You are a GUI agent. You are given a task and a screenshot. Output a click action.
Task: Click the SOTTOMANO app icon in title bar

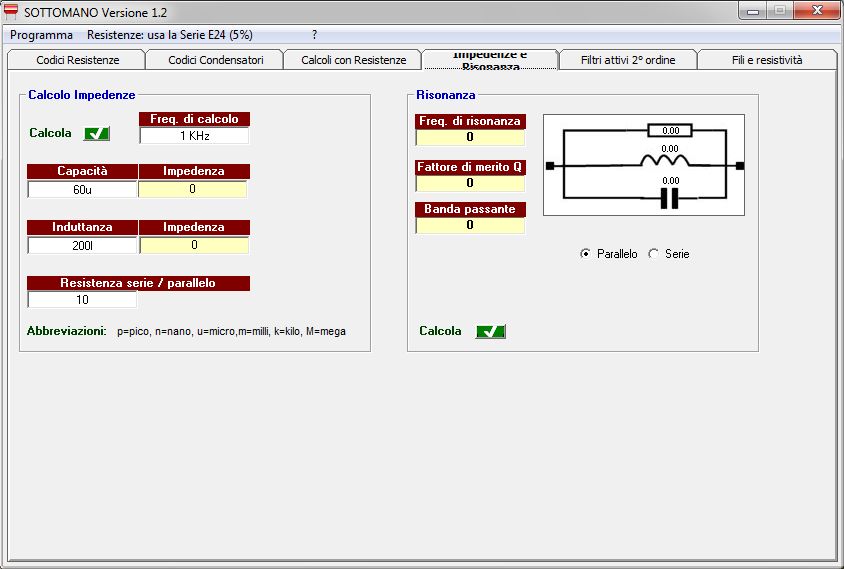click(11, 12)
